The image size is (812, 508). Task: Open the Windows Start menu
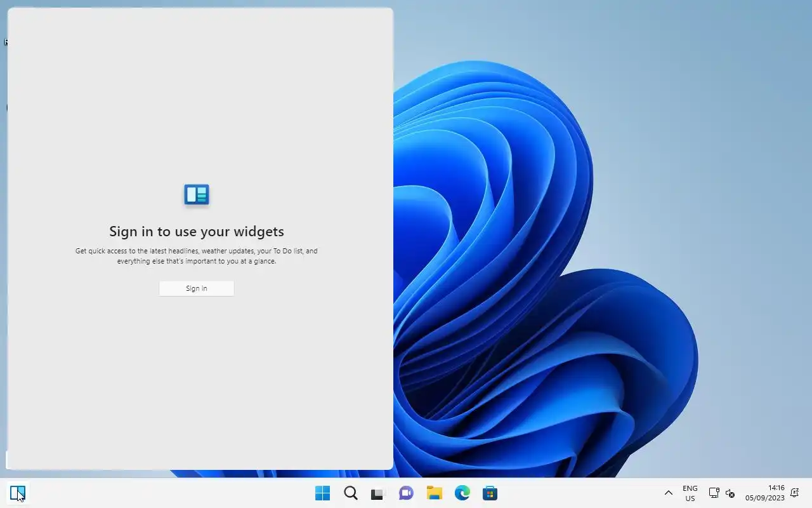pos(322,493)
